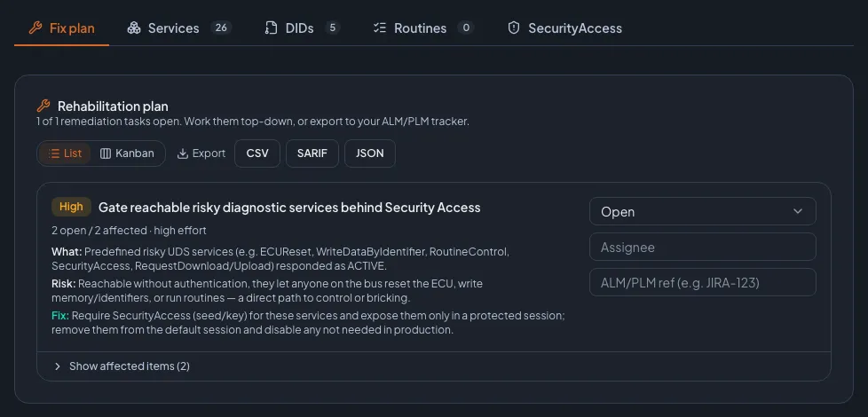Click the 'What:' label text
This screenshot has width=868, height=417.
[x=67, y=252]
